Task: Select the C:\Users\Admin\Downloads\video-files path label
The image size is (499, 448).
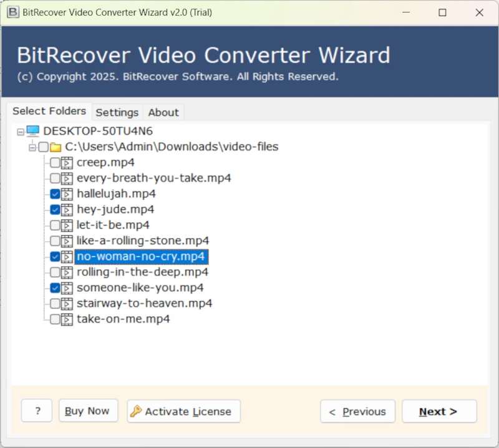Action: point(172,146)
